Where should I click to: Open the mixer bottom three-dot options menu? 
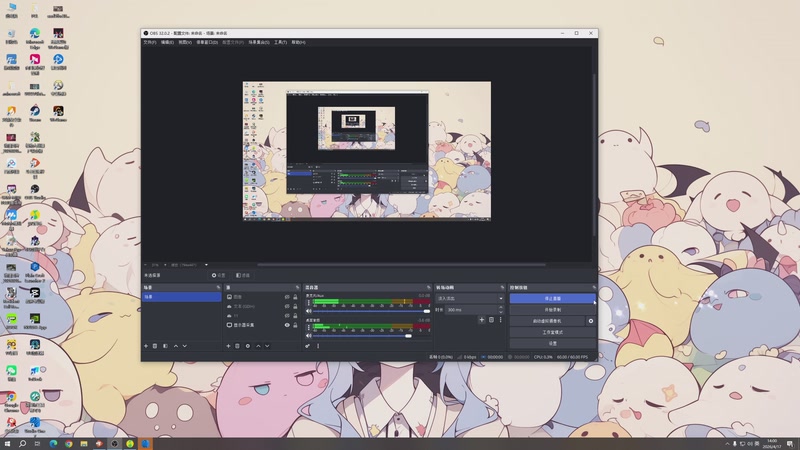click(318, 346)
